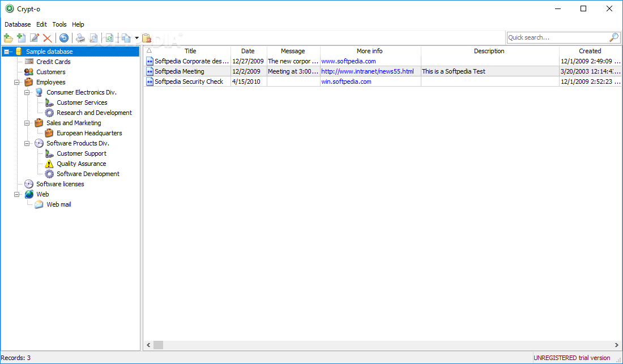Click the horizontal scrollbar left arrow
623x364 pixels.
pyautogui.click(x=148, y=345)
